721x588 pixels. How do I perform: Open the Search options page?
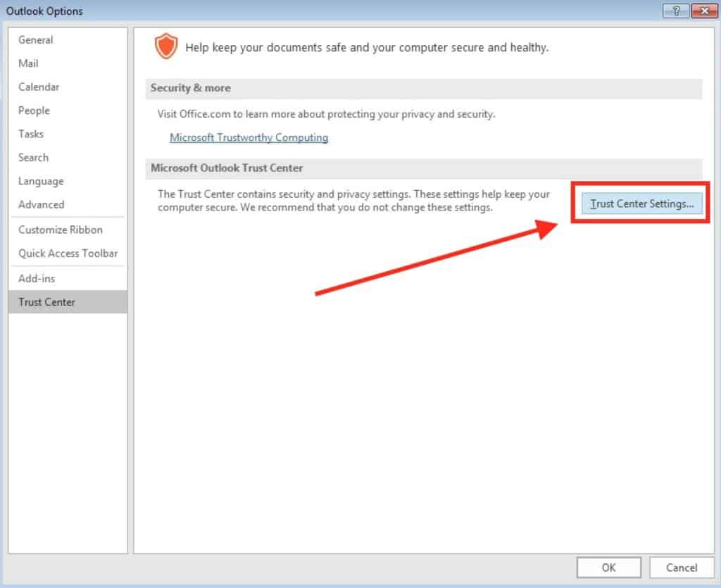[33, 158]
